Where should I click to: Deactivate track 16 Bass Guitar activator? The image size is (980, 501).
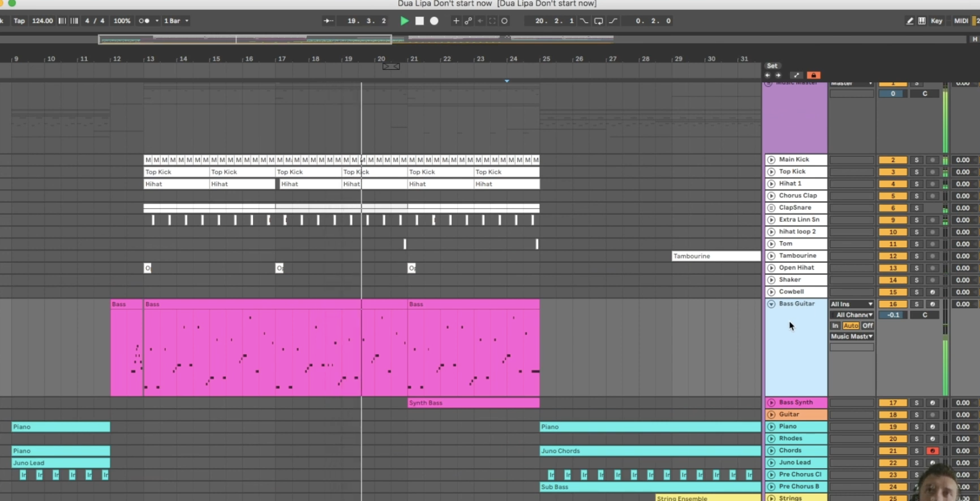(x=893, y=304)
